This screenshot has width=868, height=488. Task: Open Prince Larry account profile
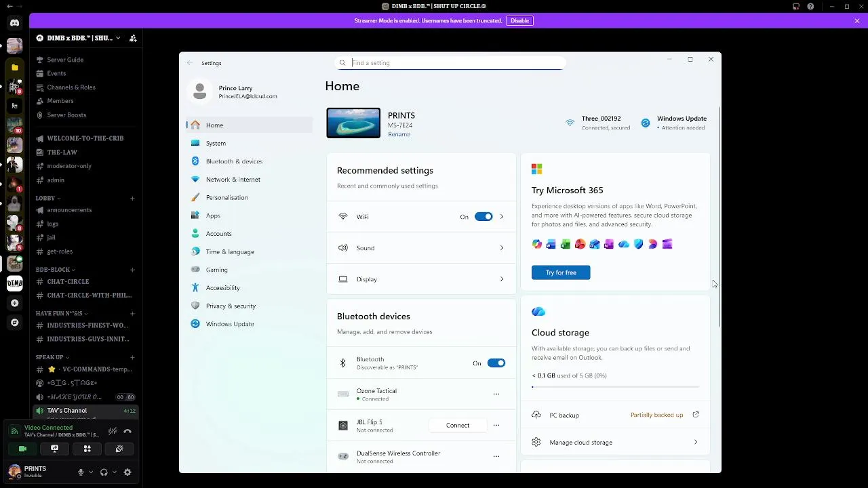click(234, 91)
